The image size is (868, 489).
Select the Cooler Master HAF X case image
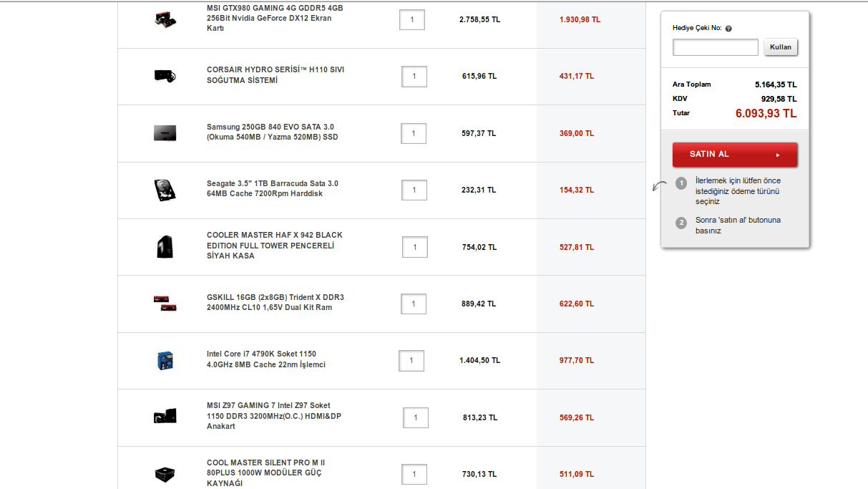coord(165,247)
